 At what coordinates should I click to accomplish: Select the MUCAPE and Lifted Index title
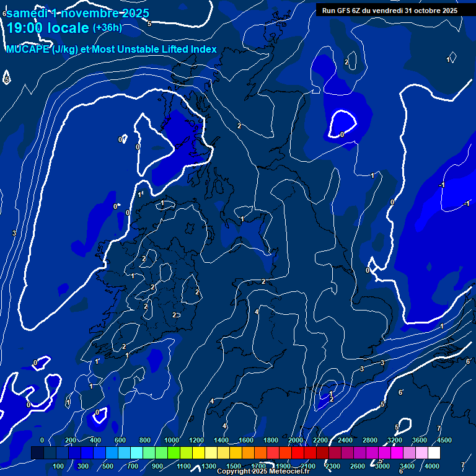[x=112, y=49]
